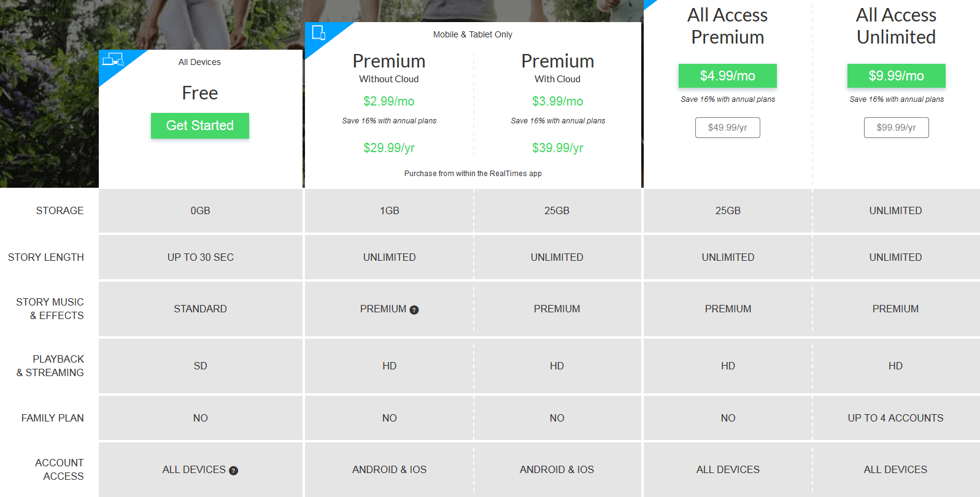Click the UP TO 30 SEC cell

pyautogui.click(x=201, y=257)
